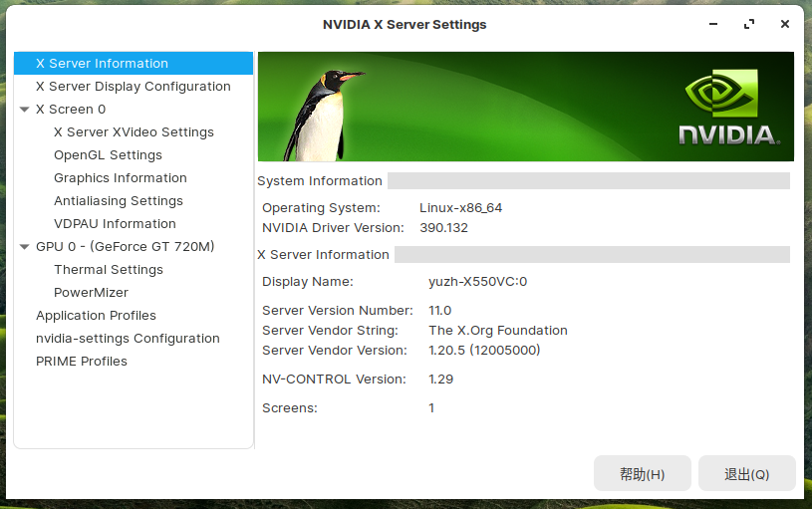Open Thermal Settings page

click(x=109, y=269)
